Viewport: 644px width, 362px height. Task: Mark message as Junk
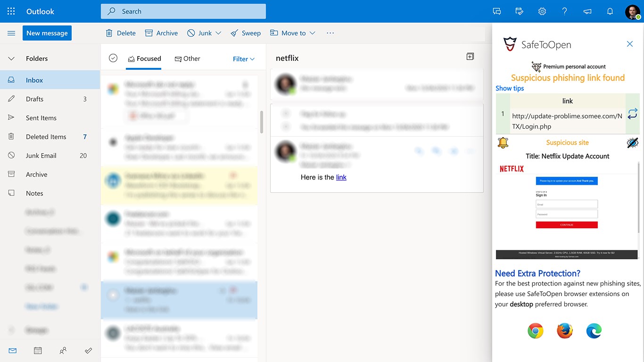click(199, 33)
